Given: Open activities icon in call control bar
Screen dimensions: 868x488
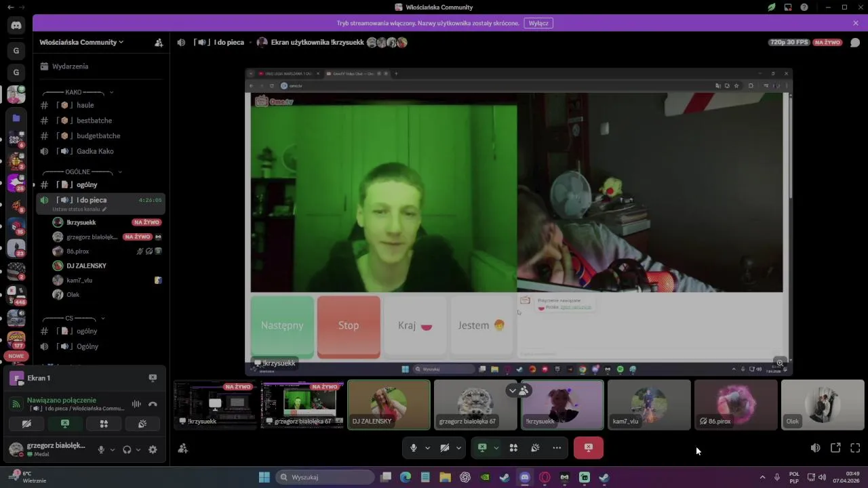Looking at the screenshot, I should pyautogui.click(x=513, y=448).
